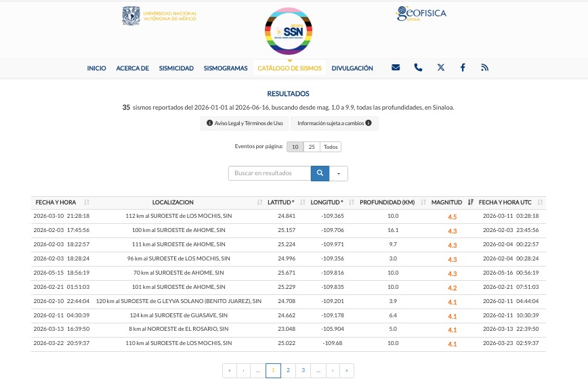Viewport: 588px width, 387px height.
Task: Sort by PROFUNDIDAD (KM) column arrows
Action: pos(423,202)
